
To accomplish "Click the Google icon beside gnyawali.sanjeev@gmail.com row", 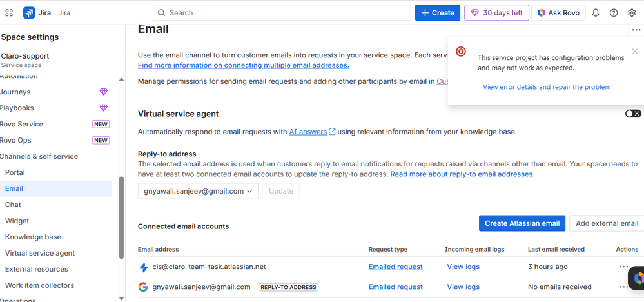I will (143, 287).
